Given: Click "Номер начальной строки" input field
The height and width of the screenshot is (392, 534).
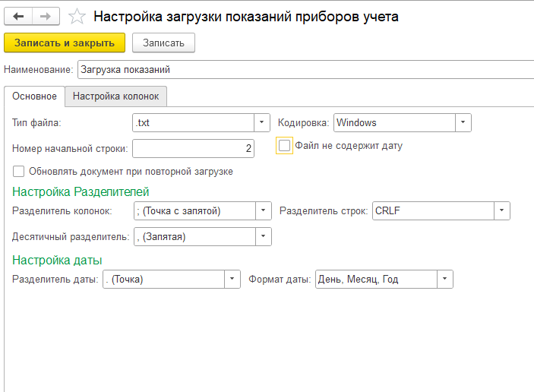Looking at the screenshot, I should pos(193,148).
